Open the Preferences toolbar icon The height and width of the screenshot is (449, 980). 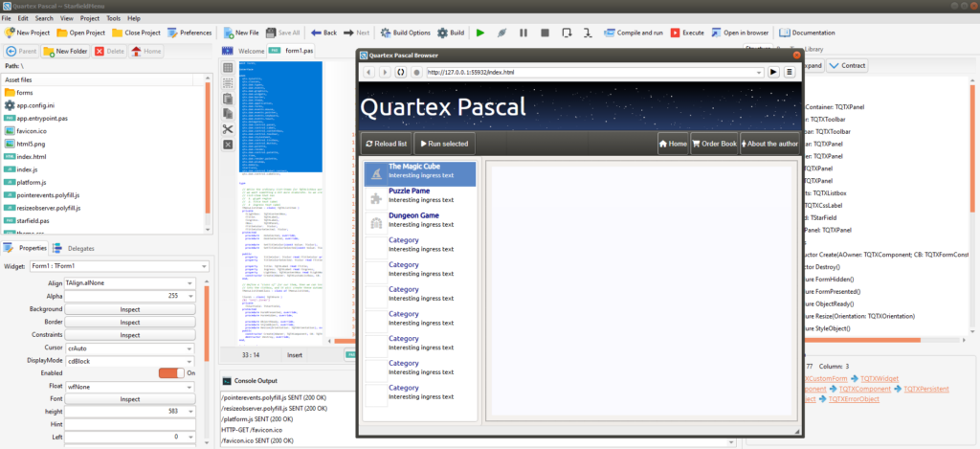174,33
